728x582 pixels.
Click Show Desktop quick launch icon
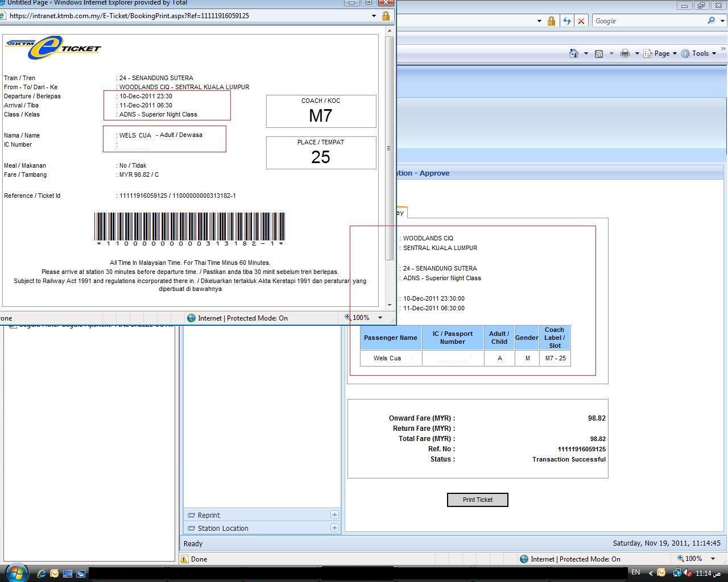67,573
